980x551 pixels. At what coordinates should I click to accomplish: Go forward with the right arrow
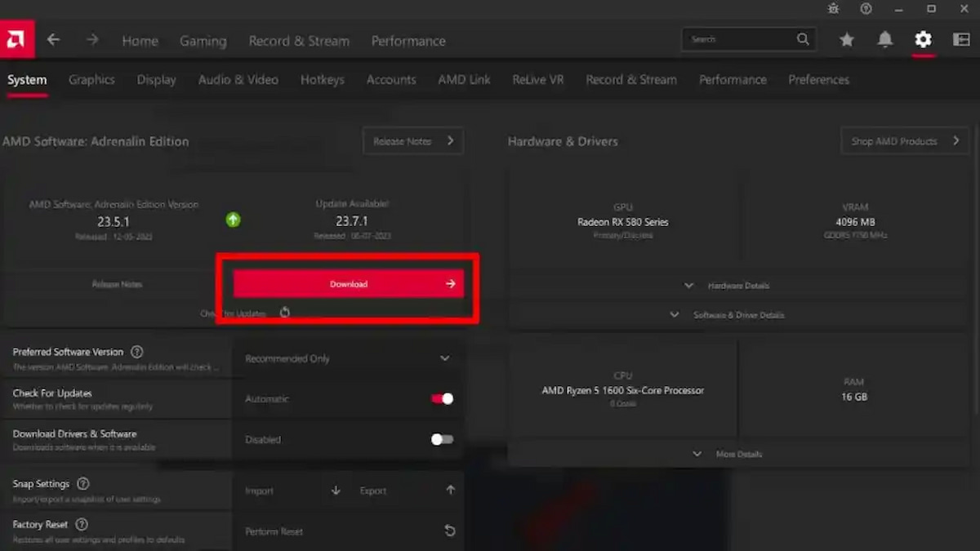[92, 39]
